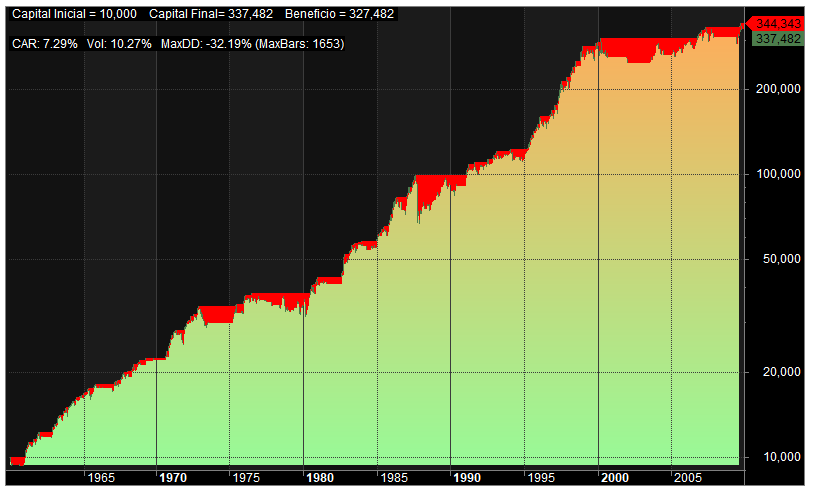Click the Vol: 10.27% statistic
The width and height of the screenshot is (813, 493).
click(119, 44)
